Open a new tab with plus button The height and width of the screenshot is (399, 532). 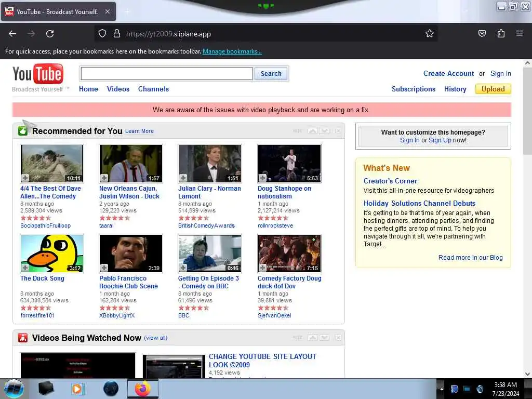[127, 11]
